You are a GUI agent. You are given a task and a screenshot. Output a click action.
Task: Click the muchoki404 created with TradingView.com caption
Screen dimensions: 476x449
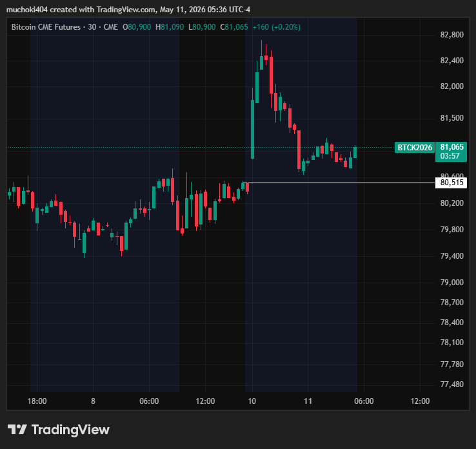pyautogui.click(x=128, y=10)
